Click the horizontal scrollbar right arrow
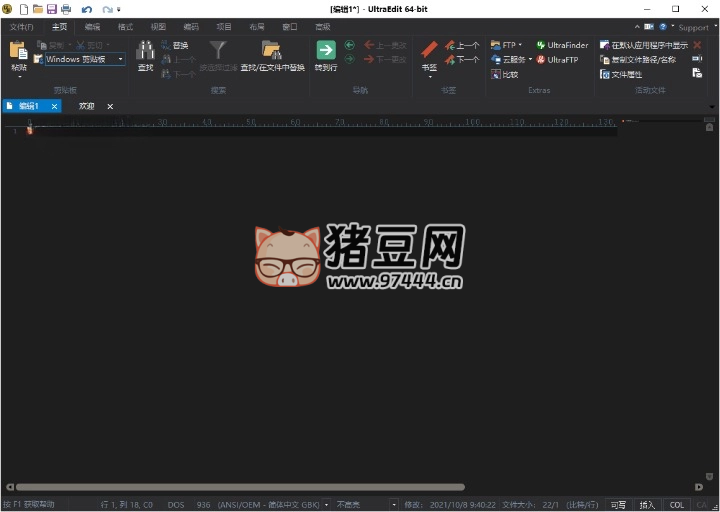The height and width of the screenshot is (512, 720). pyautogui.click(x=699, y=487)
